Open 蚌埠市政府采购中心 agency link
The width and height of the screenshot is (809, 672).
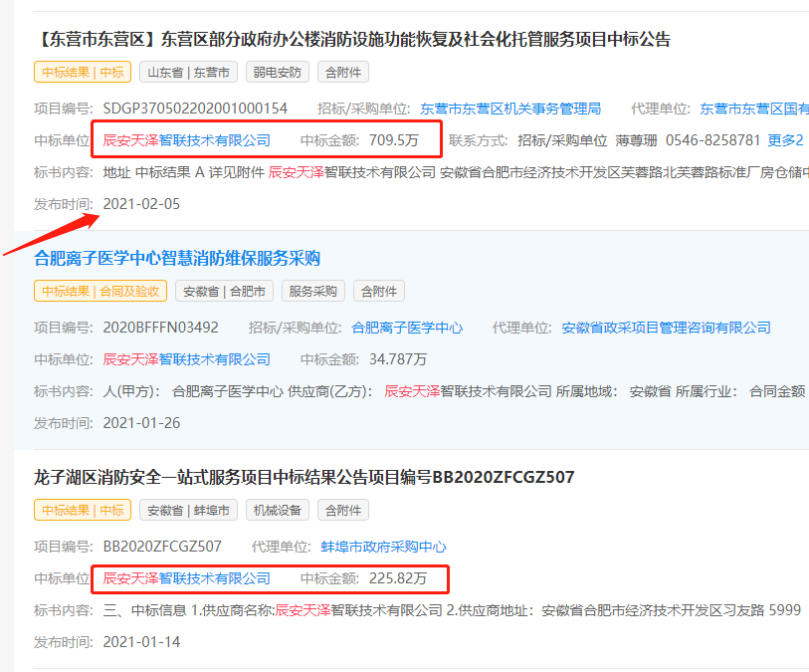pos(383,547)
